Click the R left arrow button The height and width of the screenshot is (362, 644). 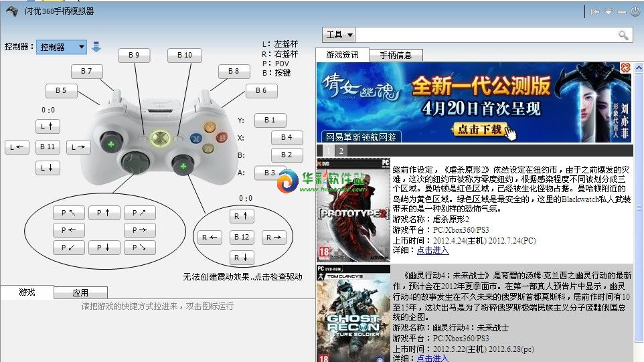[x=210, y=237]
